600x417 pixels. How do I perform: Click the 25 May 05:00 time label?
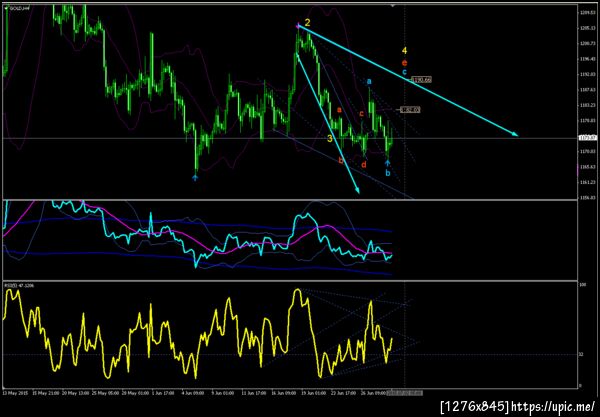[x=106, y=393]
